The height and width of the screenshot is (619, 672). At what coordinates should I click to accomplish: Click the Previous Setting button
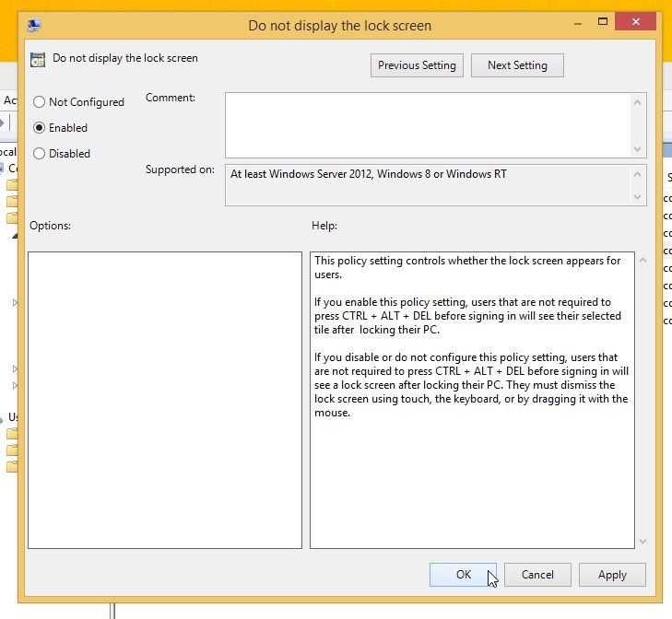(x=417, y=65)
